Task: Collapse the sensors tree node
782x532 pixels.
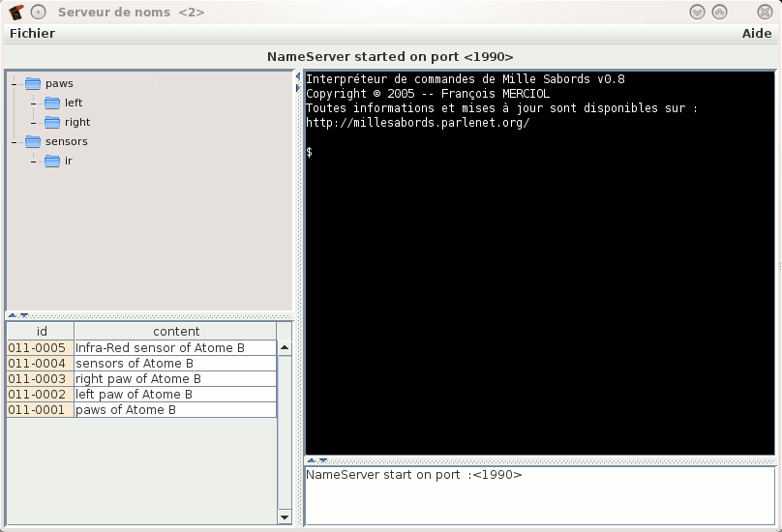Action: (15, 142)
